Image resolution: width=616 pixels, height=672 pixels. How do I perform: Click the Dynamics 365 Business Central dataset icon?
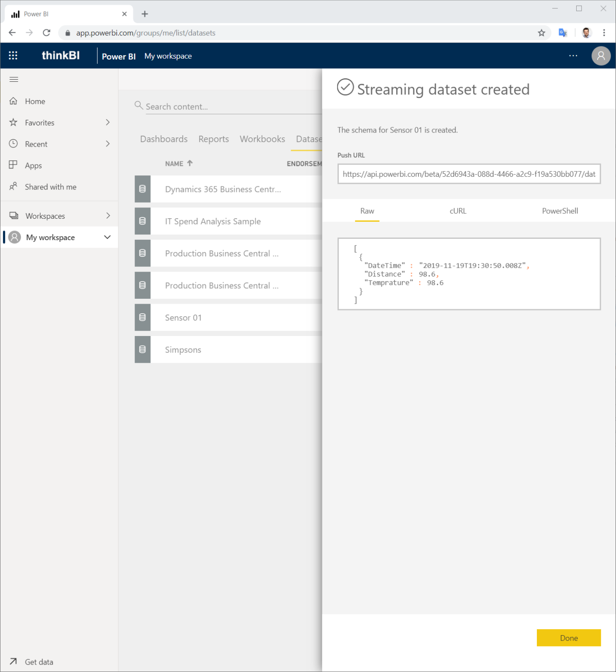coord(142,189)
